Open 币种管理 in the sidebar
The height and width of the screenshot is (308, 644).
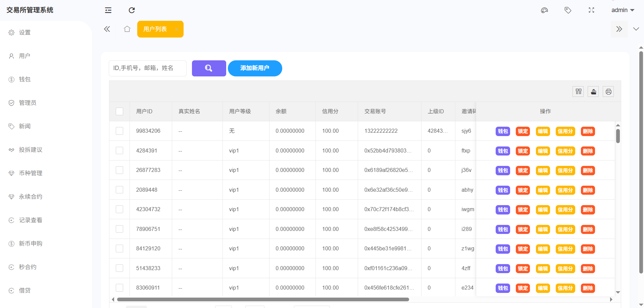pos(31,173)
